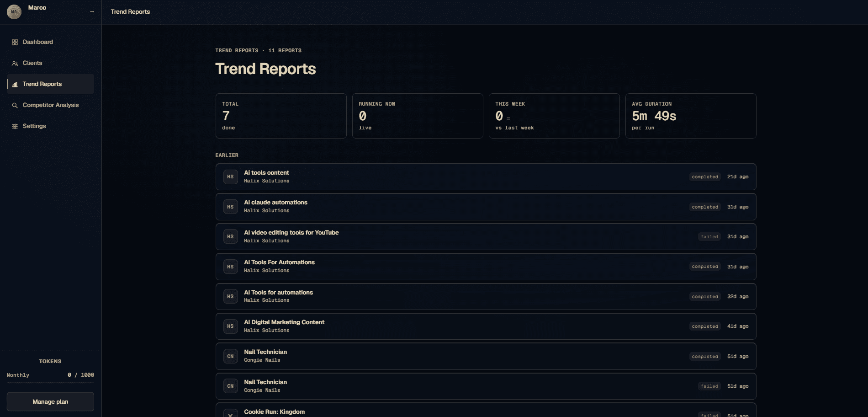Click the Marco profile avatar
The image size is (868, 417).
point(14,12)
